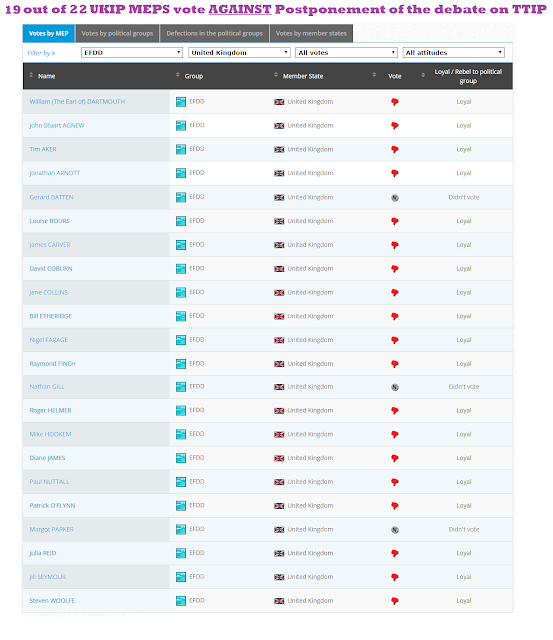Open the United Kingdom country filter dropdown
Image resolution: width=553 pixels, height=640 pixels.
click(x=239, y=53)
